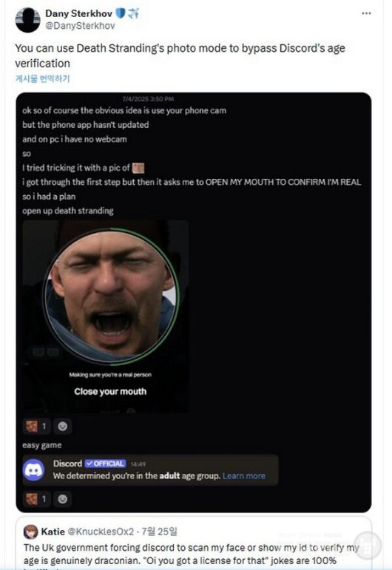Click the blue shield badge beside Dany Sterkhov

coord(120,13)
